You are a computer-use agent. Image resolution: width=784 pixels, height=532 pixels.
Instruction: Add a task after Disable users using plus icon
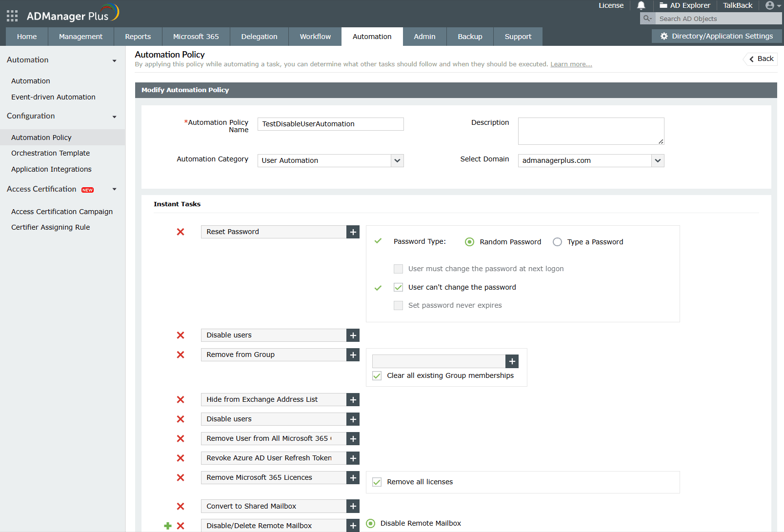coord(353,335)
